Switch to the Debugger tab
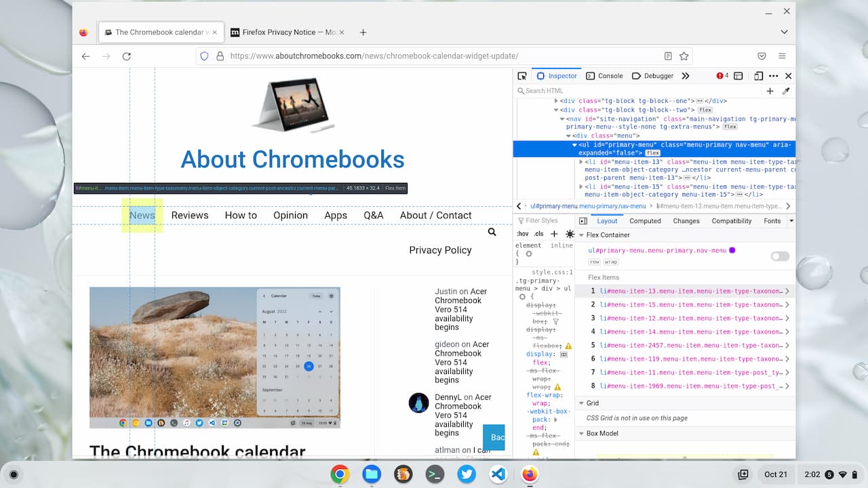This screenshot has width=868, height=488. click(x=652, y=76)
